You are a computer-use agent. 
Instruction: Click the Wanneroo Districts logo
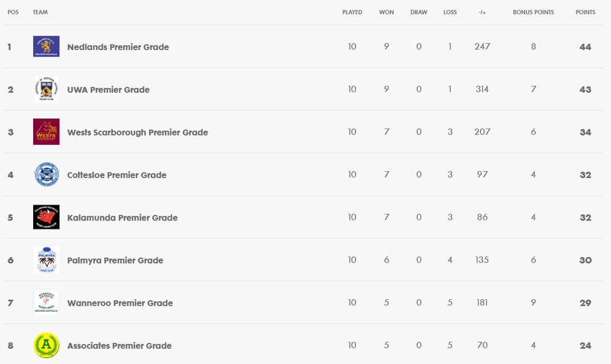pos(46,302)
